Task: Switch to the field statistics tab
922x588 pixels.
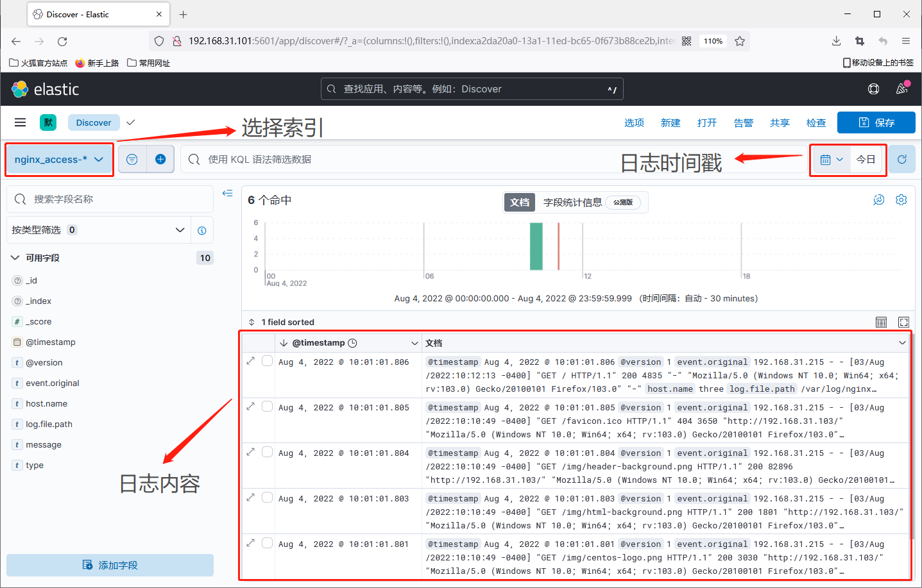Action: pos(572,203)
